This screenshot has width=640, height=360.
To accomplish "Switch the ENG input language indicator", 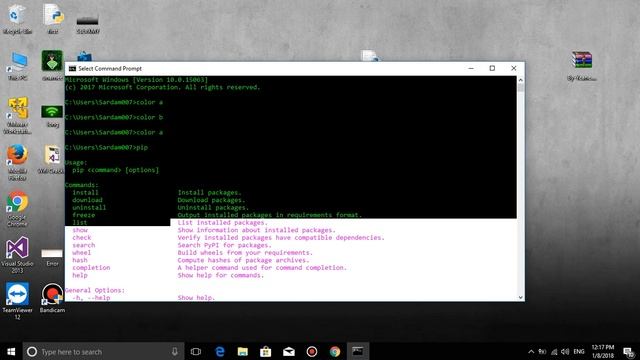I will [579, 351].
